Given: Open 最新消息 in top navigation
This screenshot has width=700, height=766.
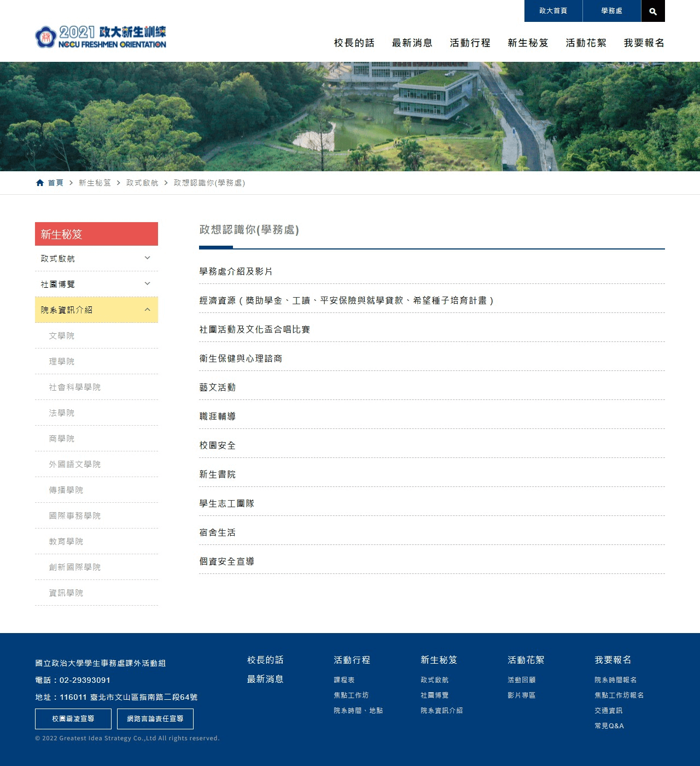Looking at the screenshot, I should [x=412, y=43].
